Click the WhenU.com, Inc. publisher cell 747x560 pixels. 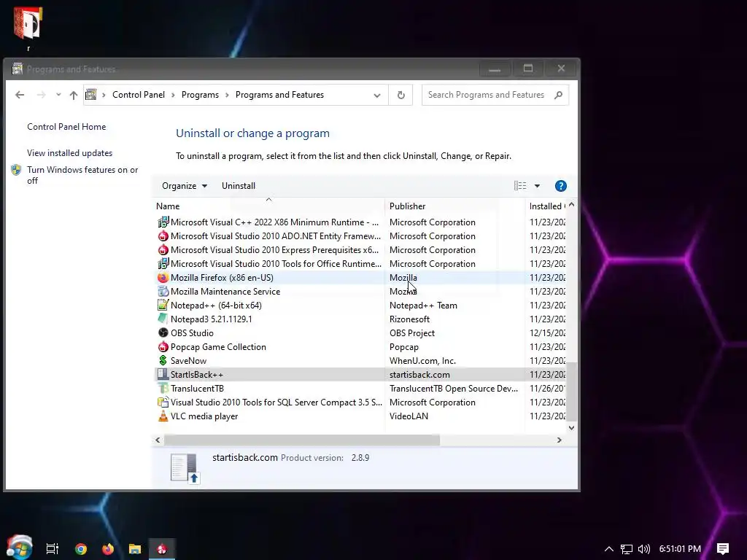422,361
